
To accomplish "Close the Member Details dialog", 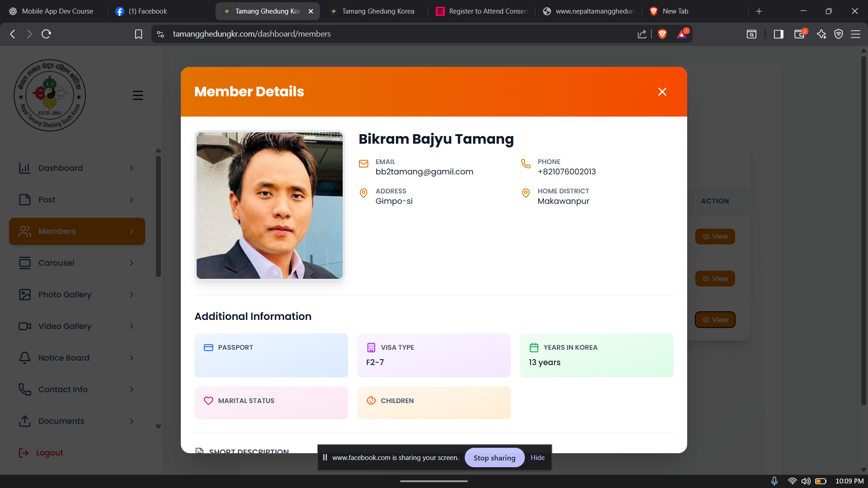I will coord(662,92).
